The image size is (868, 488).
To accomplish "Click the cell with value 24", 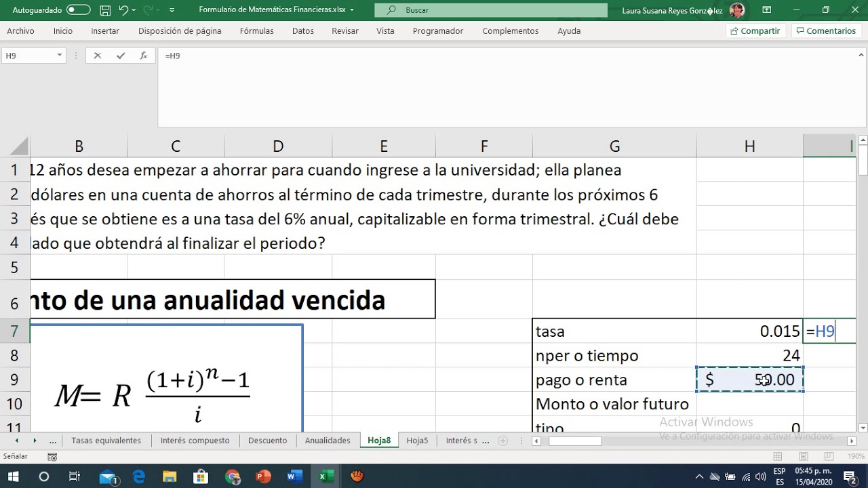I will coord(749,356).
